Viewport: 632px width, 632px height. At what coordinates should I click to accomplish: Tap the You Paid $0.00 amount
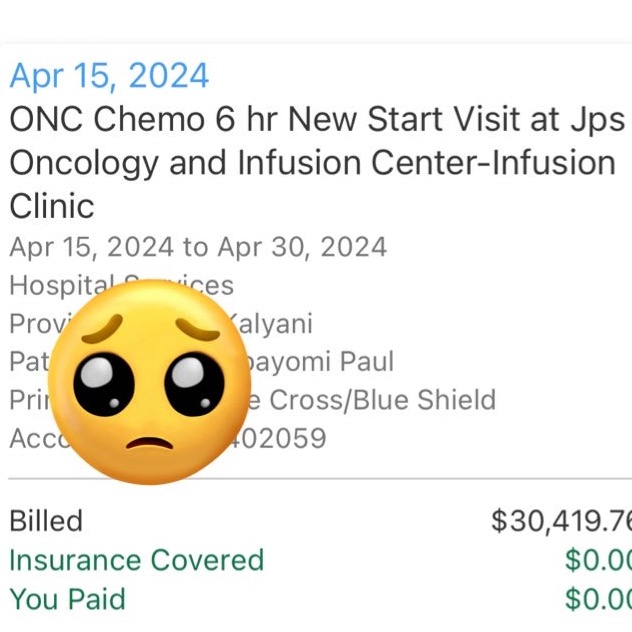(x=599, y=599)
